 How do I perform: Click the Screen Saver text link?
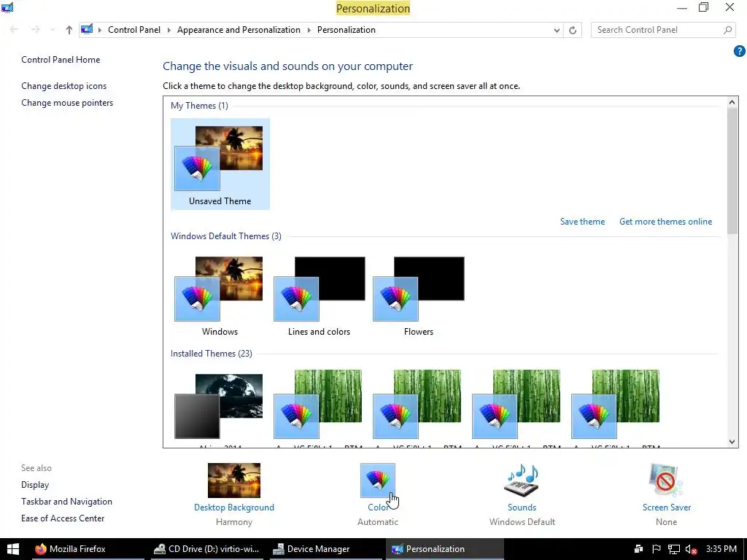coord(667,507)
